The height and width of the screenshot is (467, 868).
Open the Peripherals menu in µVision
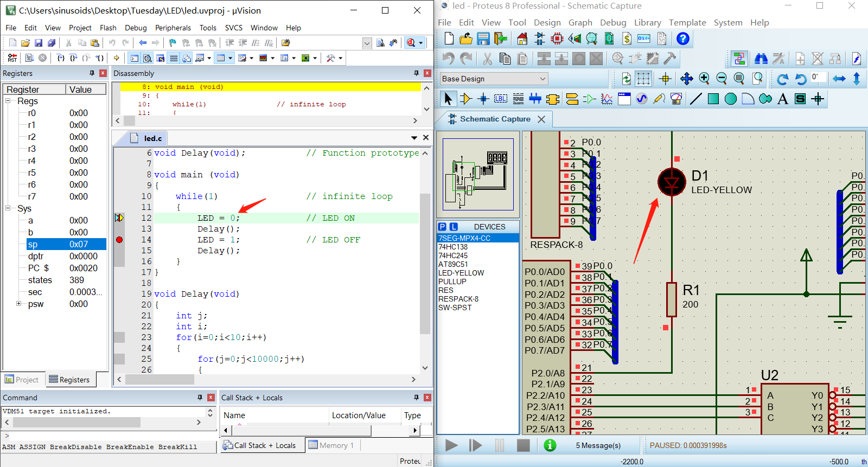[x=173, y=28]
